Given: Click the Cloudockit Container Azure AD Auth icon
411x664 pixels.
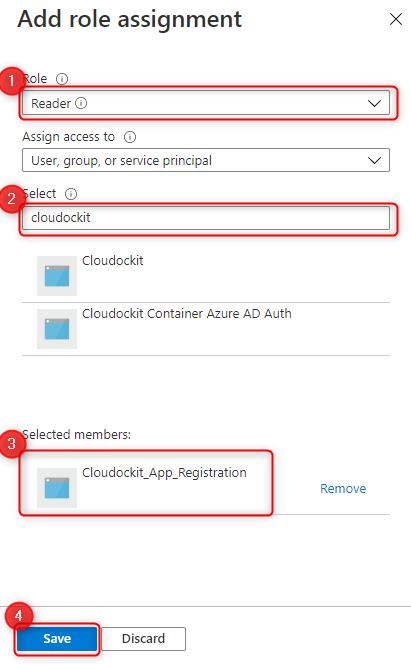Looking at the screenshot, I should [x=57, y=329].
